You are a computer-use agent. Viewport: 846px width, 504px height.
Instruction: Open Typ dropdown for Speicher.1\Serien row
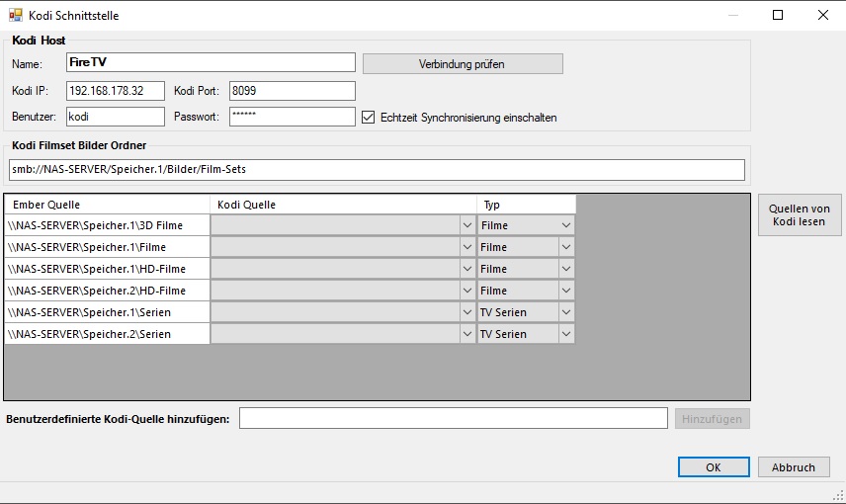tap(566, 312)
